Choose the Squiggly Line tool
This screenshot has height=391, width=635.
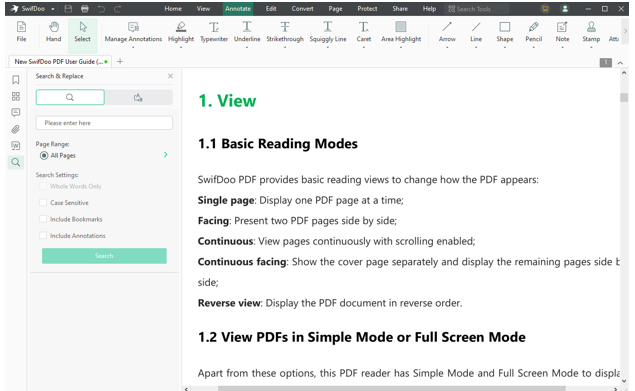(x=328, y=32)
